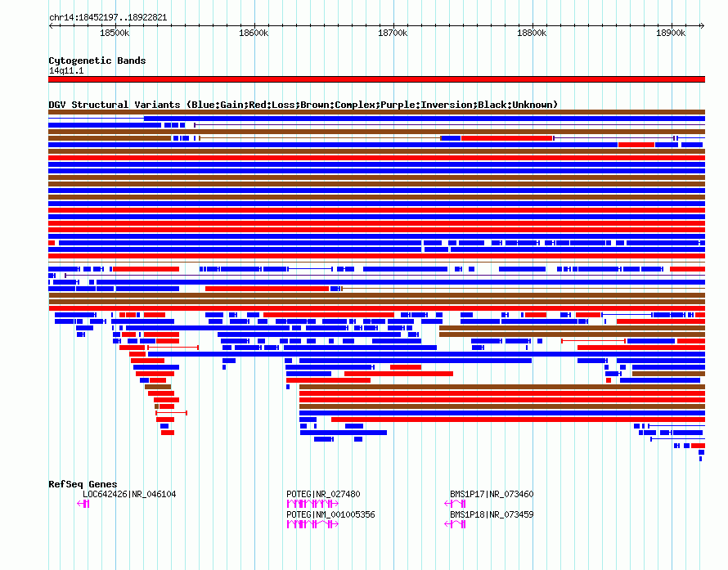Image resolution: width=728 pixels, height=570 pixels.
Task: Click the magenta BMS1P18 gene glyph
Action: click(455, 524)
